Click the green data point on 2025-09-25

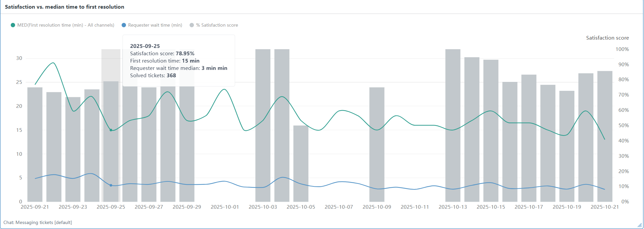111,130
